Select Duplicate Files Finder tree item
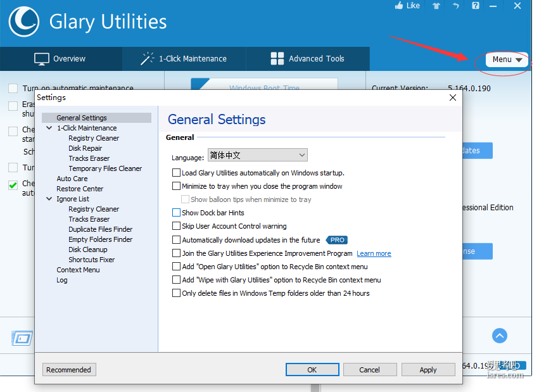The image size is (539, 392). [x=100, y=229]
